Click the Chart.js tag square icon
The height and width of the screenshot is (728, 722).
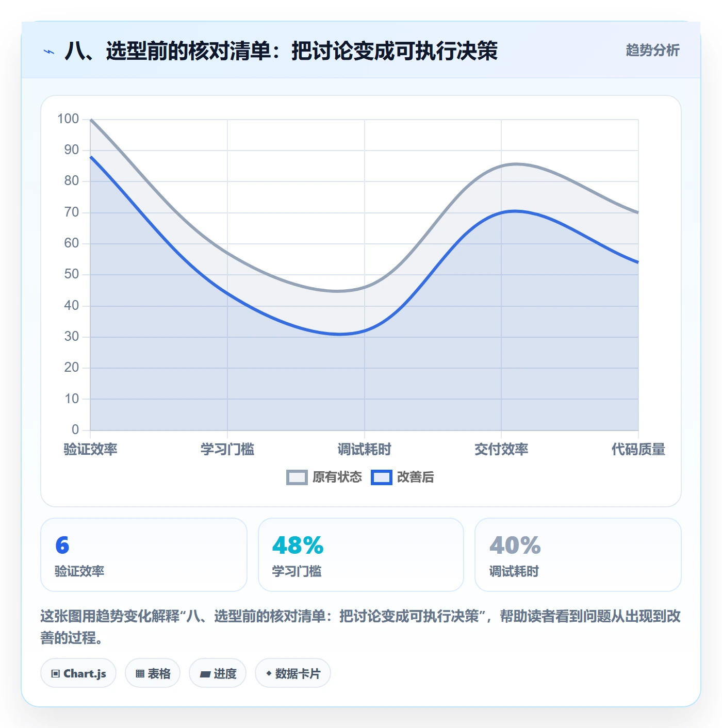pos(56,674)
